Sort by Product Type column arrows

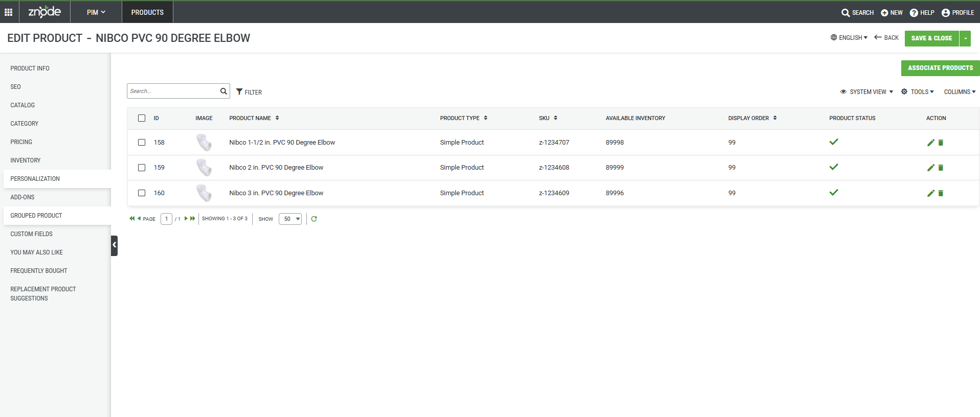pos(485,118)
